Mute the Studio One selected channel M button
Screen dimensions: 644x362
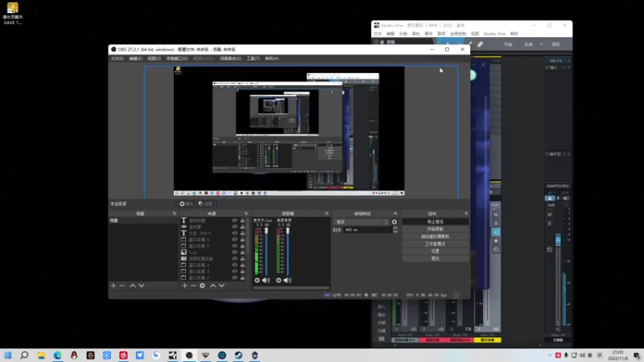tap(496, 215)
